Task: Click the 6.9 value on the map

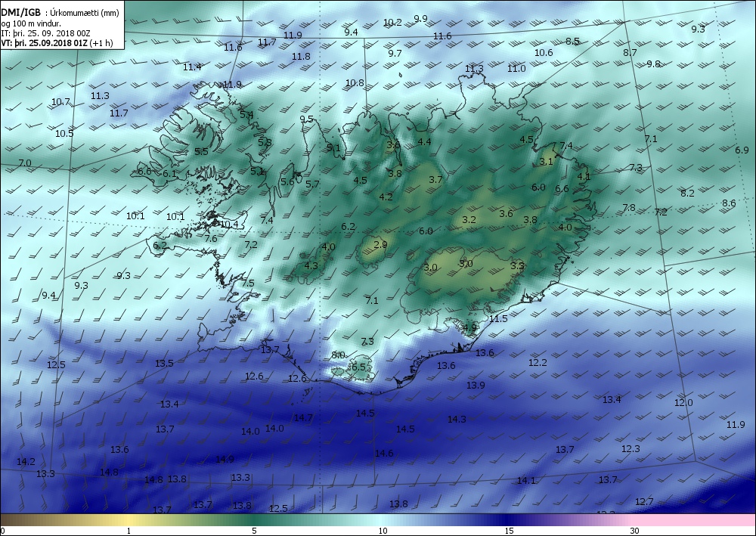Action: [x=742, y=150]
